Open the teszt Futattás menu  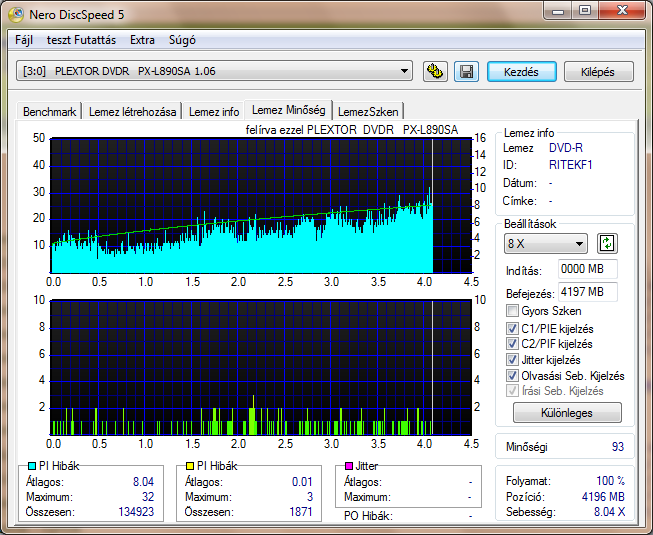coord(81,40)
